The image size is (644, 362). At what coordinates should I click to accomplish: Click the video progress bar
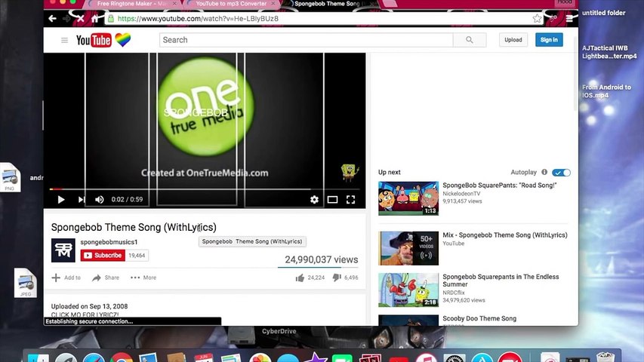pyautogui.click(x=205, y=189)
